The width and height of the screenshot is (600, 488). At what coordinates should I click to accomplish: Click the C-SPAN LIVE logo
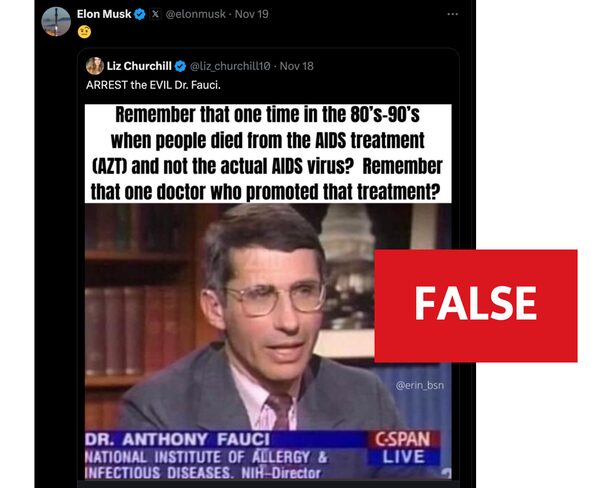point(403,448)
